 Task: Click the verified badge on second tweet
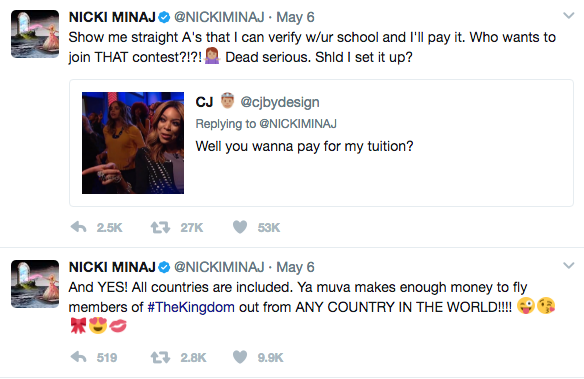click(164, 267)
